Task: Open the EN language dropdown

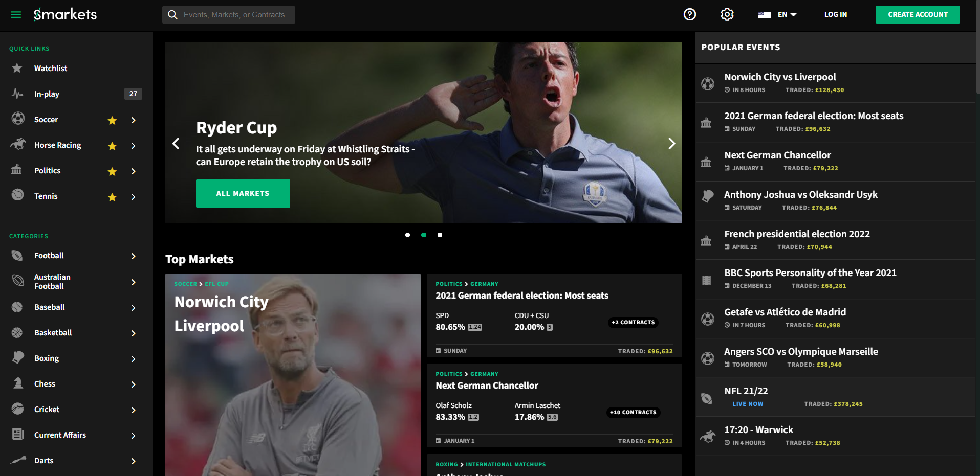Action: [777, 14]
